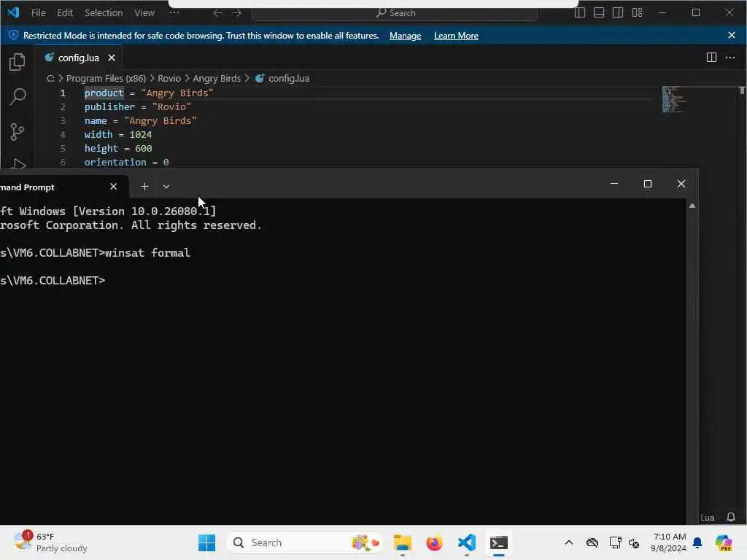Open VS Code notifications bell

tap(731, 517)
